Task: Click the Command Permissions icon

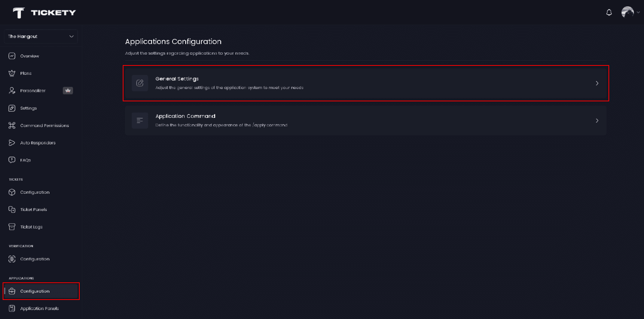Action: point(12,126)
